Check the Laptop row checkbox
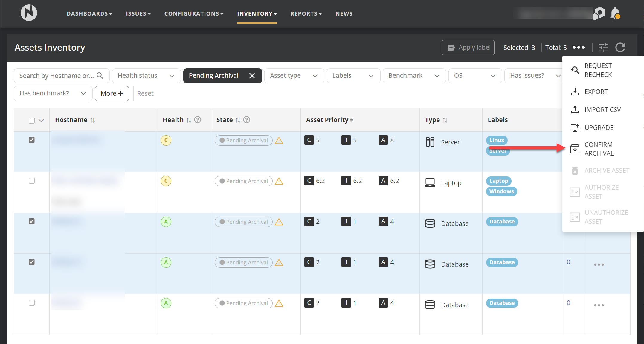The width and height of the screenshot is (644, 344). click(x=32, y=181)
